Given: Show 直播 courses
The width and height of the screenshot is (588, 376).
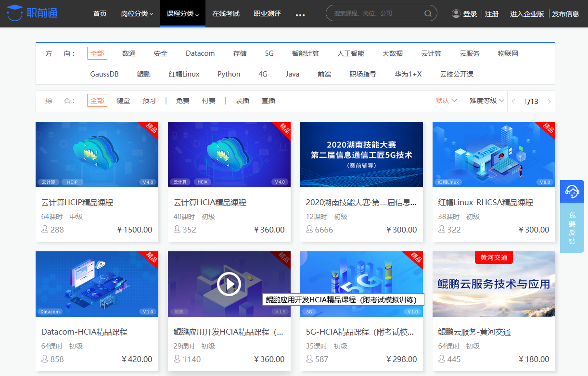Looking at the screenshot, I should pos(268,101).
